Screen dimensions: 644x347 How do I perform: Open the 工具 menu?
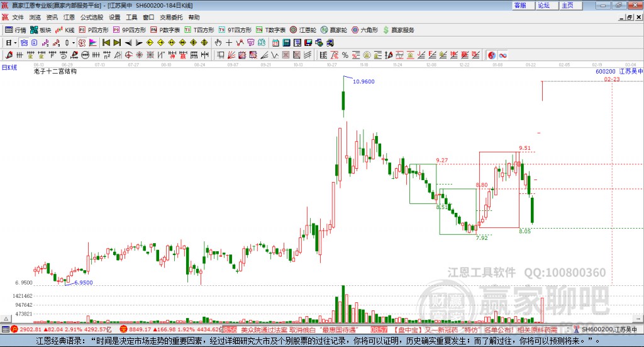pos(131,17)
